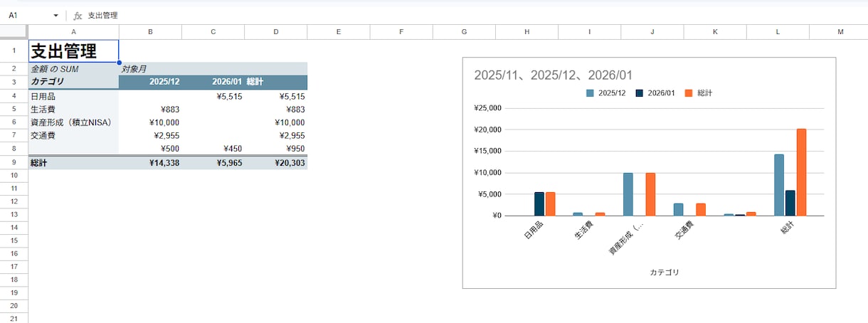Click the カテゴリ axis title in chart
868x323 pixels.
coord(665,272)
